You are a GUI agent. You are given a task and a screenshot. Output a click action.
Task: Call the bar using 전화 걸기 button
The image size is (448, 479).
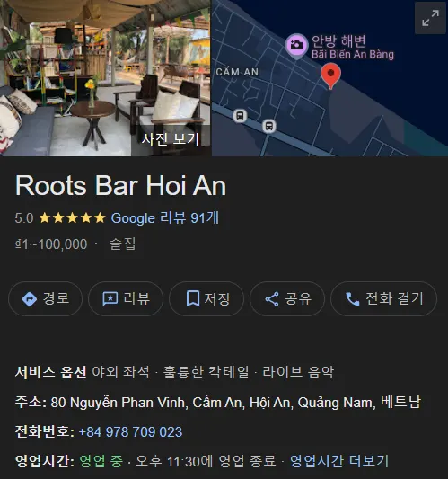384,298
